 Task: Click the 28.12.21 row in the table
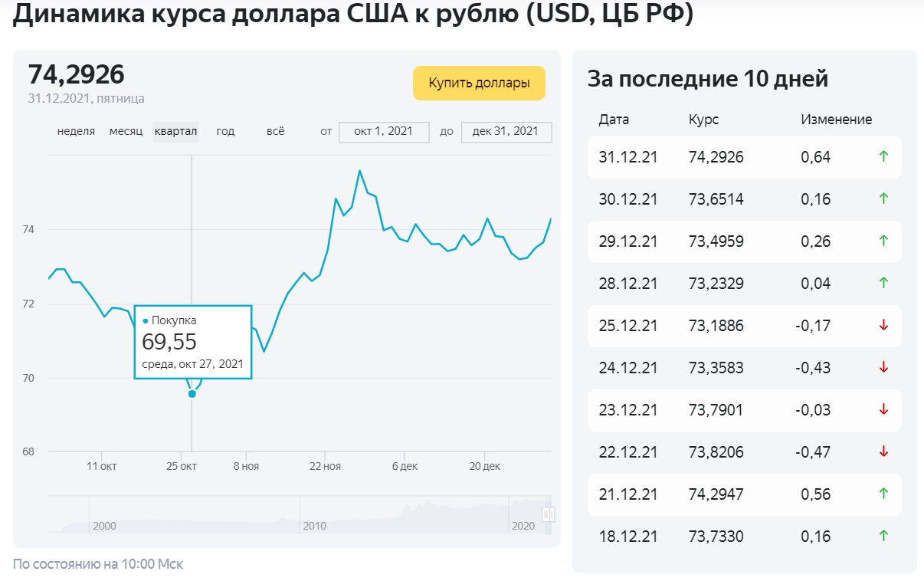click(744, 283)
